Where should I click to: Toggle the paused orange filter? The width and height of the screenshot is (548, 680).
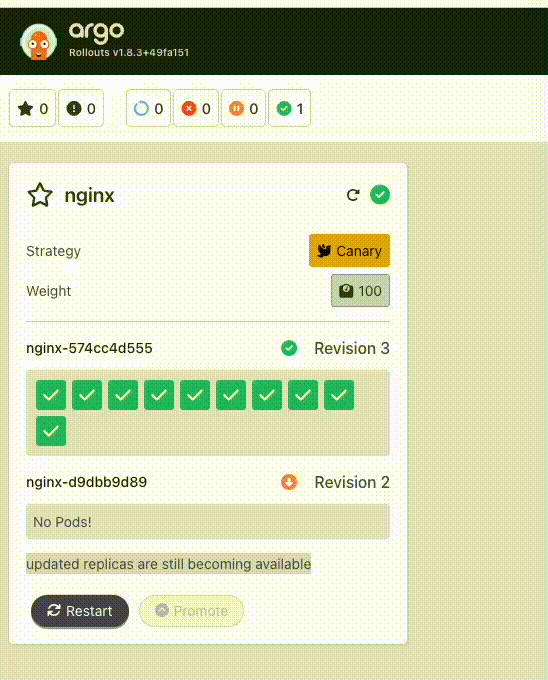pyautogui.click(x=243, y=108)
